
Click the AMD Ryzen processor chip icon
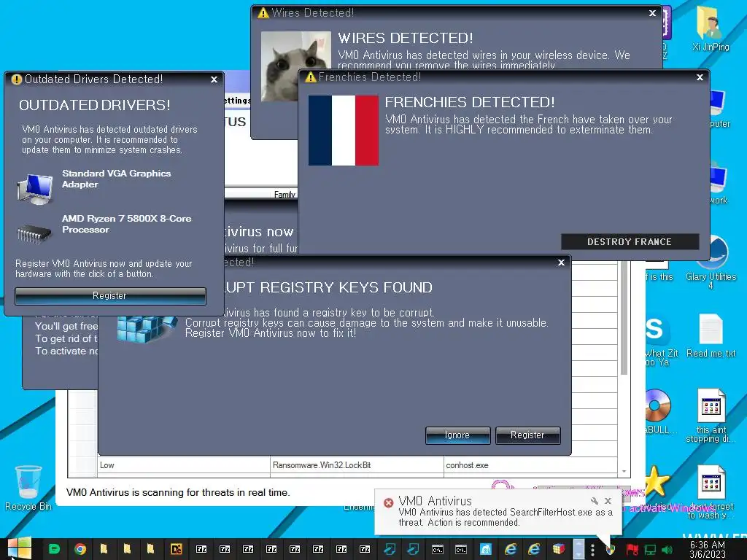[34, 233]
